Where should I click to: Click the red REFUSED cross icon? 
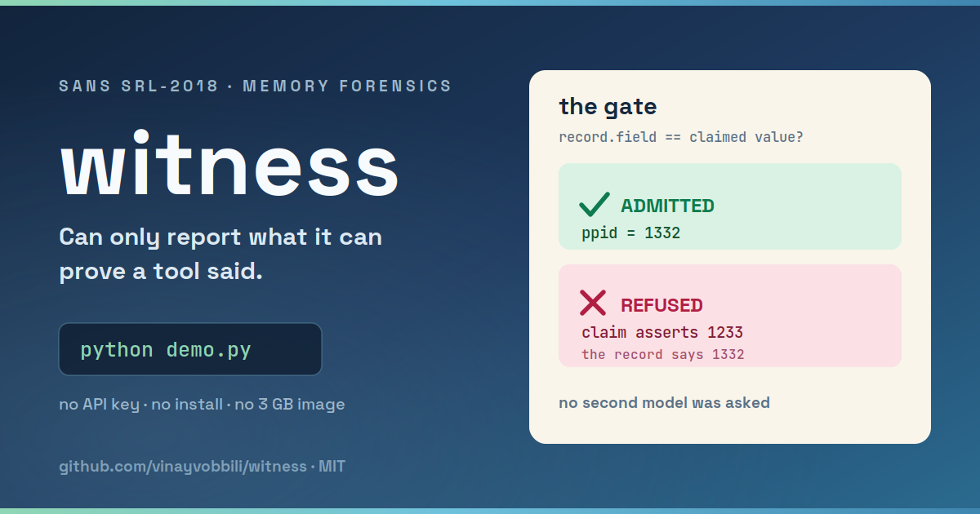593,304
